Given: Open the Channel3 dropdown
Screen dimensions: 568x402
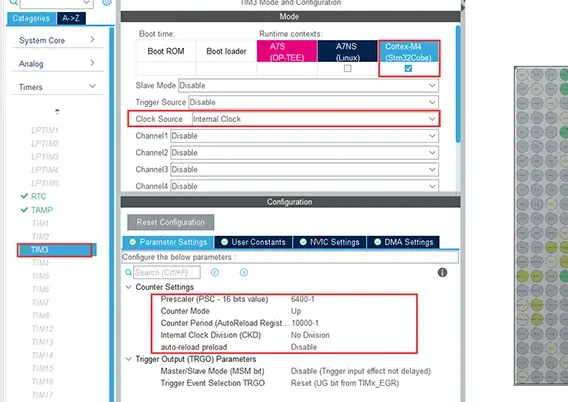Looking at the screenshot, I should click(x=304, y=169).
